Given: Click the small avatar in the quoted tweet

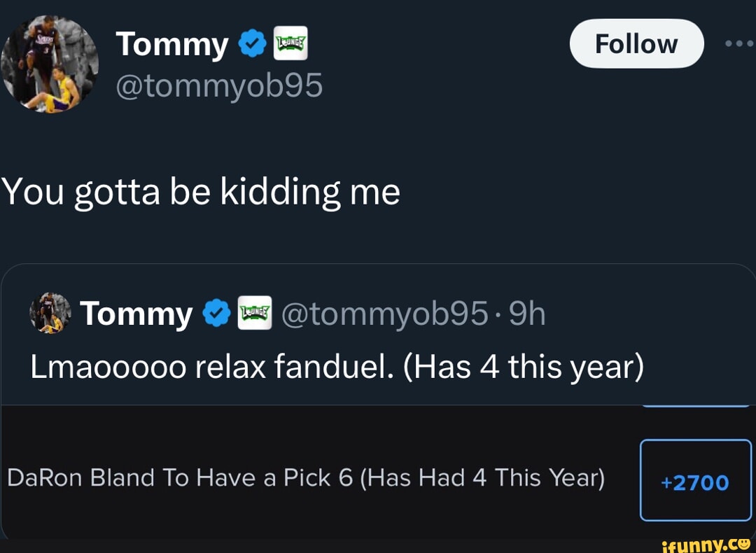Looking at the screenshot, I should click(50, 313).
